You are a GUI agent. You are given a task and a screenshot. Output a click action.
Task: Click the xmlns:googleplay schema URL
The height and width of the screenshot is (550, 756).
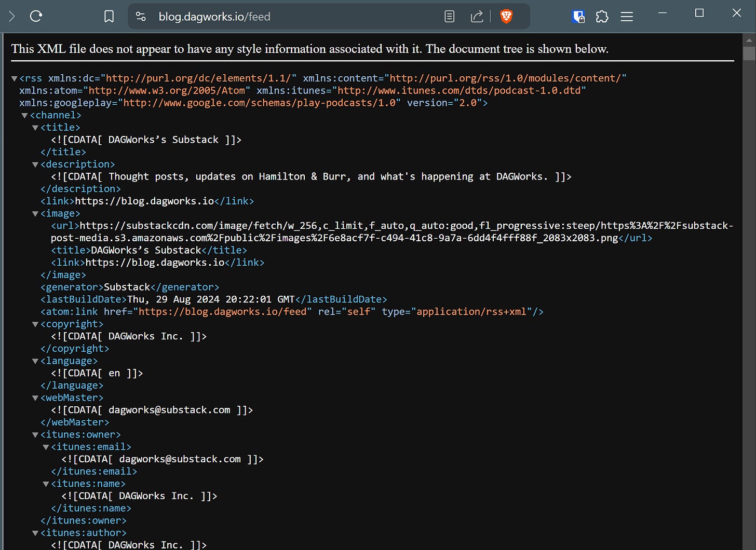click(259, 103)
